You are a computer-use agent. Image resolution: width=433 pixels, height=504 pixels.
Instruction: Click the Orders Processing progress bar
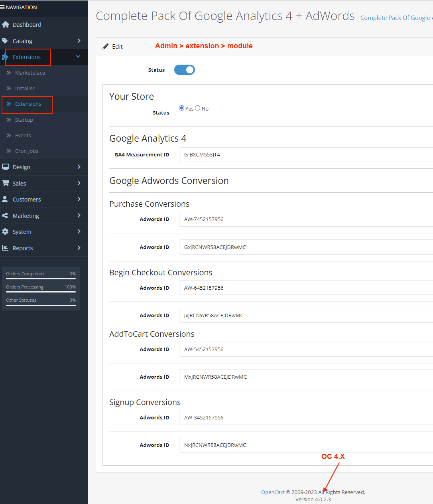(x=41, y=292)
